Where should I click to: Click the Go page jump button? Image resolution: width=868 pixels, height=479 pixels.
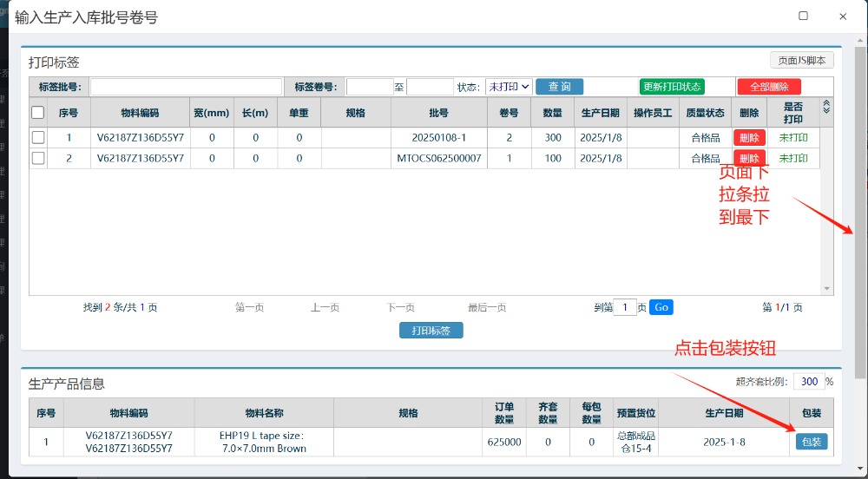pos(661,307)
